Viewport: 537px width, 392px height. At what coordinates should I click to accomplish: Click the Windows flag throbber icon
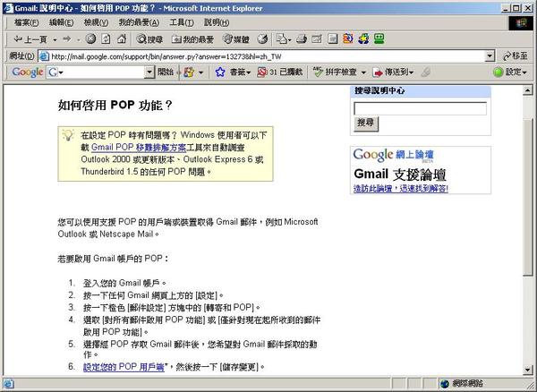pyautogui.click(x=521, y=22)
